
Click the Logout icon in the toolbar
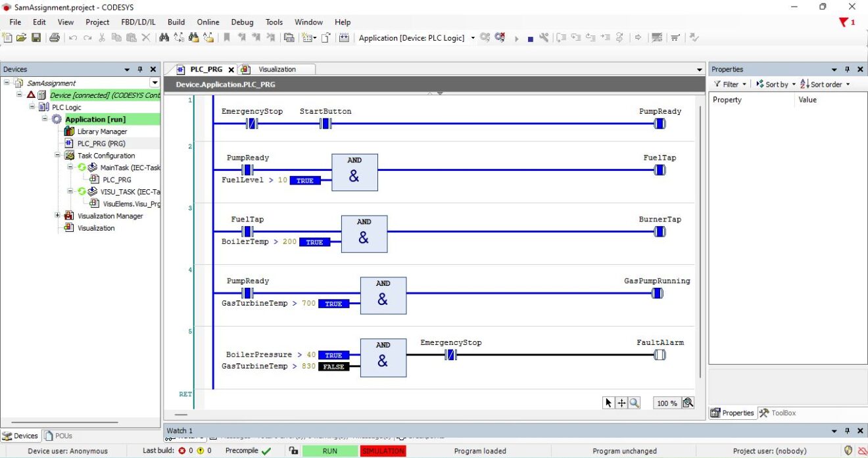click(499, 38)
